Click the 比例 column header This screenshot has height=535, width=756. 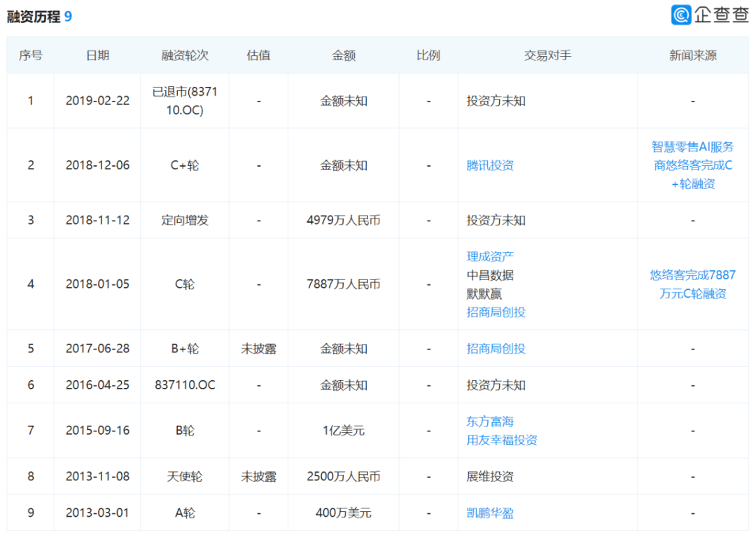pyautogui.click(x=428, y=55)
